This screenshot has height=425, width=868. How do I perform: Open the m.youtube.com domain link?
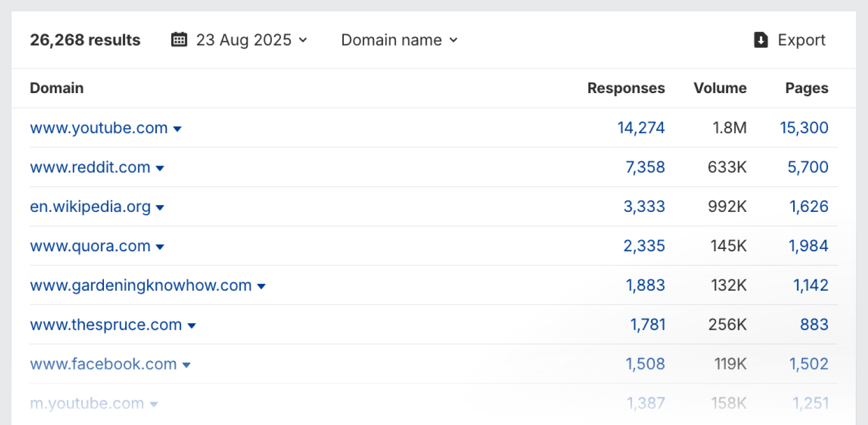coord(87,404)
